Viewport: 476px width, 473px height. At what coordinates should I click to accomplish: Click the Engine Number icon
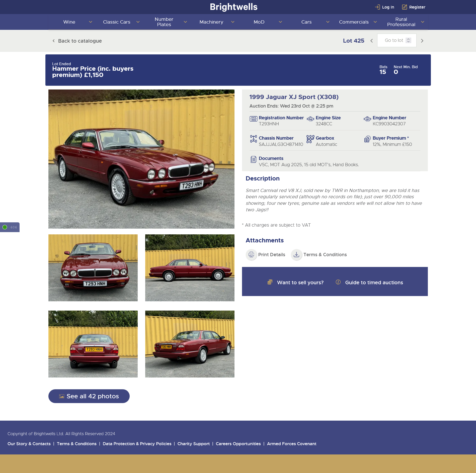click(x=367, y=119)
